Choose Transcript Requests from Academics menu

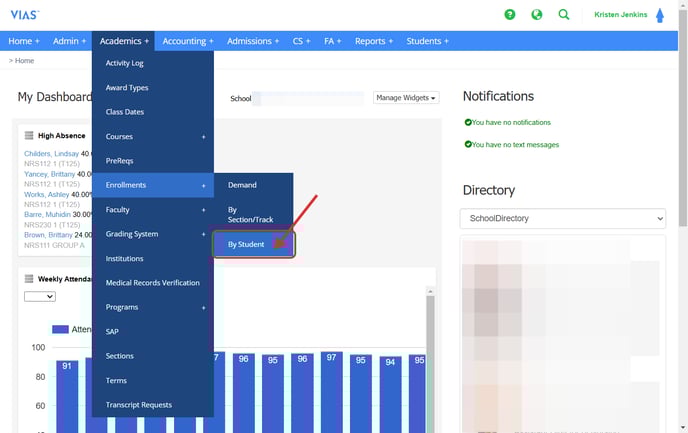139,405
